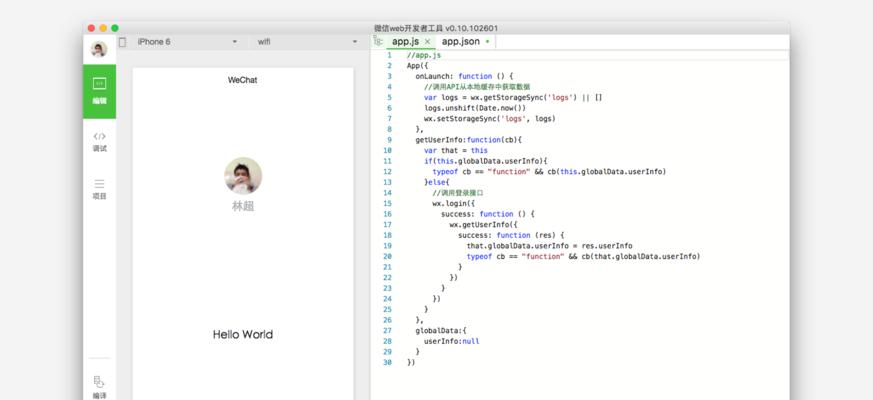873x400 pixels.
Task: Open the 项目 (Project) section
Action: point(100,189)
